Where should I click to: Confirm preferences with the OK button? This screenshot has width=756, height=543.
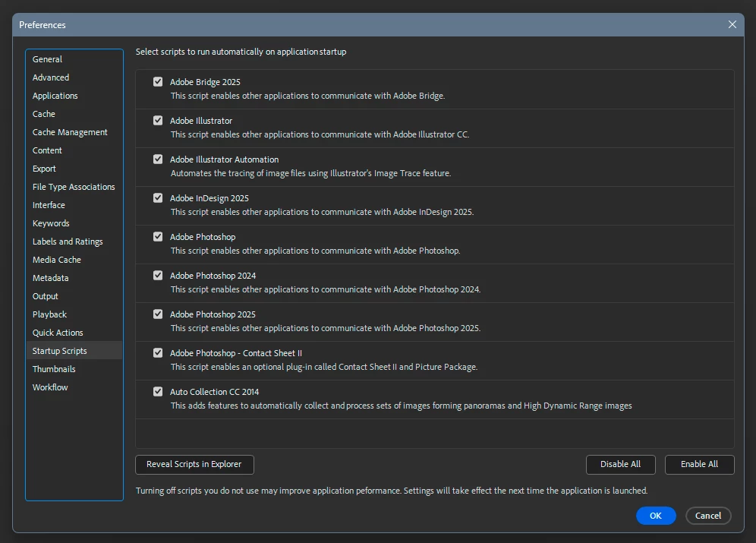coord(656,516)
